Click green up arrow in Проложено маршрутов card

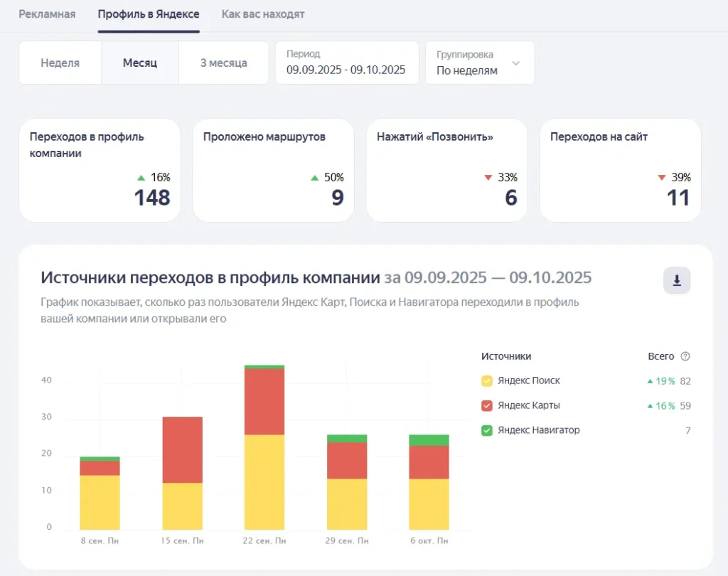(x=314, y=178)
